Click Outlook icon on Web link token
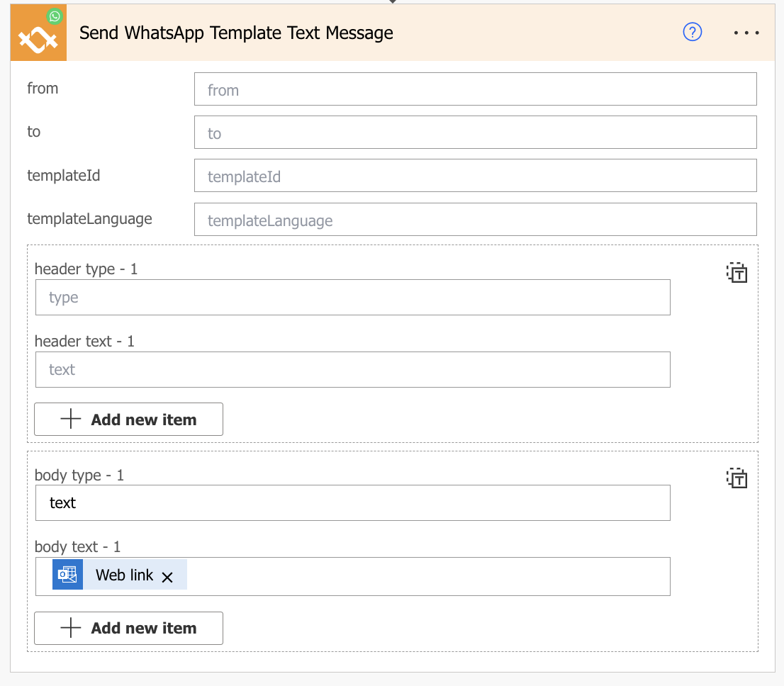Image resolution: width=784 pixels, height=686 pixels. (x=68, y=575)
